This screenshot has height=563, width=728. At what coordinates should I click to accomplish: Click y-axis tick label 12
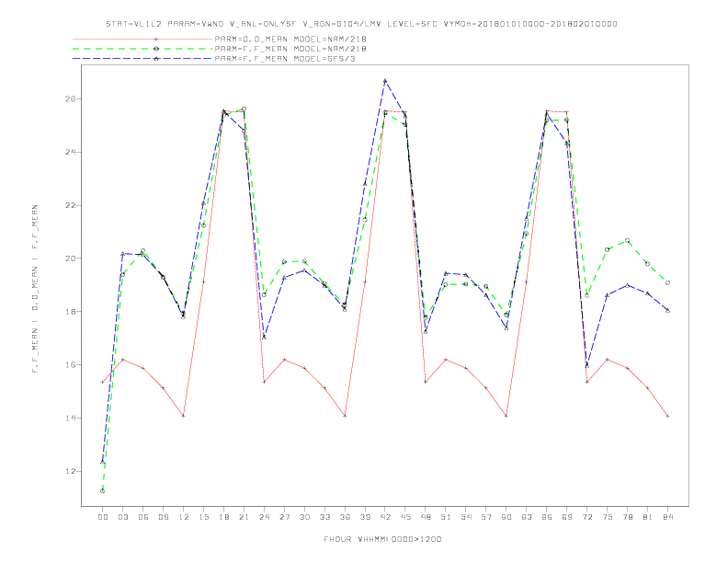point(71,471)
